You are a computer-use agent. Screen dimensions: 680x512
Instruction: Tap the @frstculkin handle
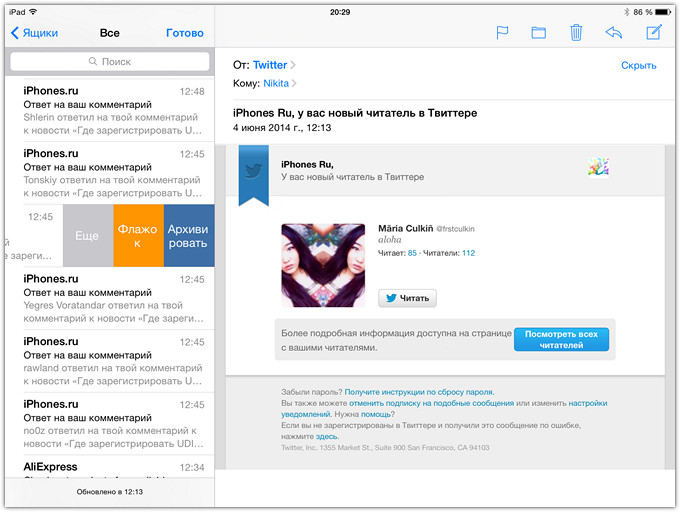tap(455, 229)
